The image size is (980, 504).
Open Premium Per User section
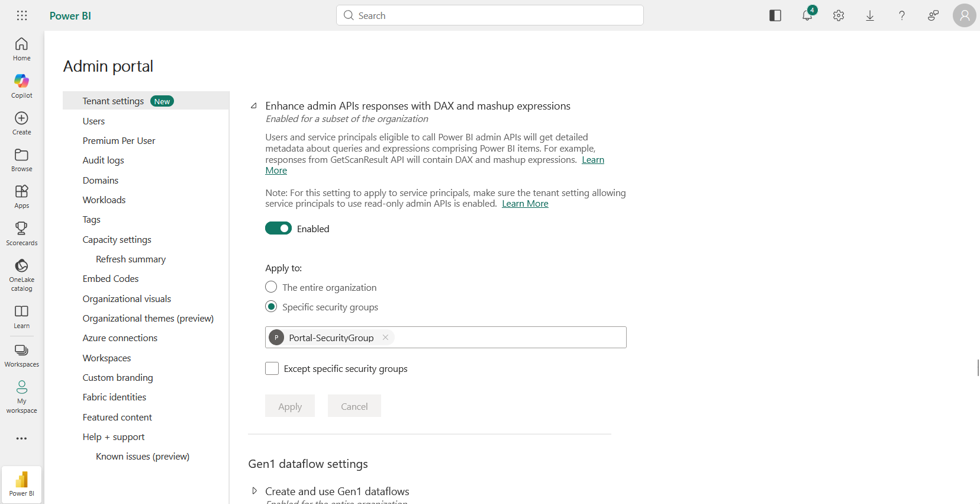click(x=119, y=140)
